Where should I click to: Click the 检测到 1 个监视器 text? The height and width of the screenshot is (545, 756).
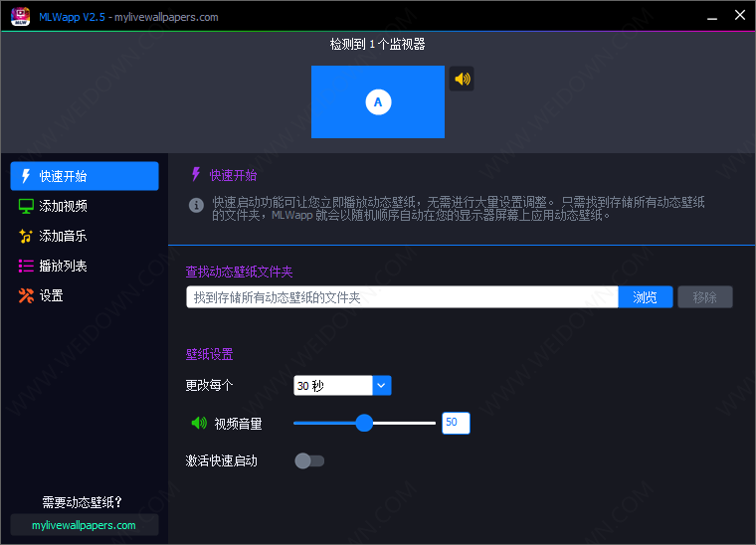[378, 45]
